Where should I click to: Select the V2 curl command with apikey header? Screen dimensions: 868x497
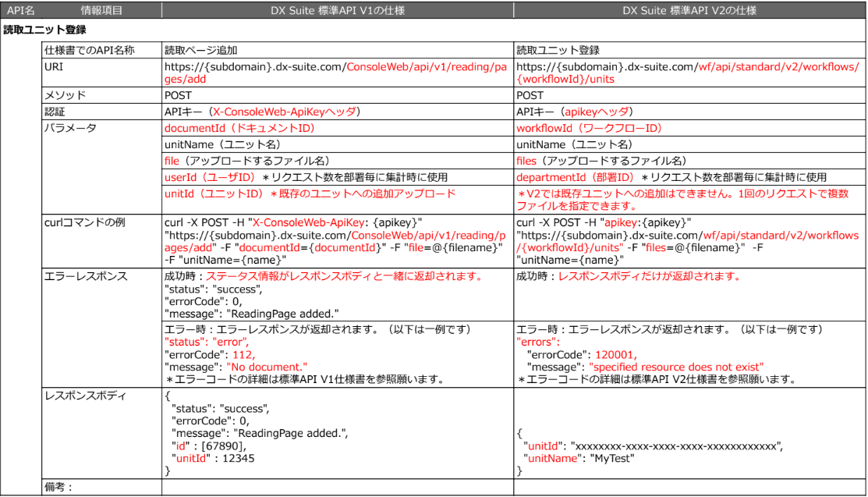coord(688,241)
